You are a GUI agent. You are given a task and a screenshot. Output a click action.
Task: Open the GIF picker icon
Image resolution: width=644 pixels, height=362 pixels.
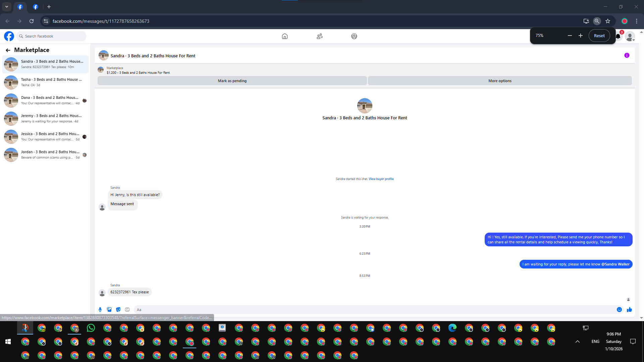tap(127, 310)
